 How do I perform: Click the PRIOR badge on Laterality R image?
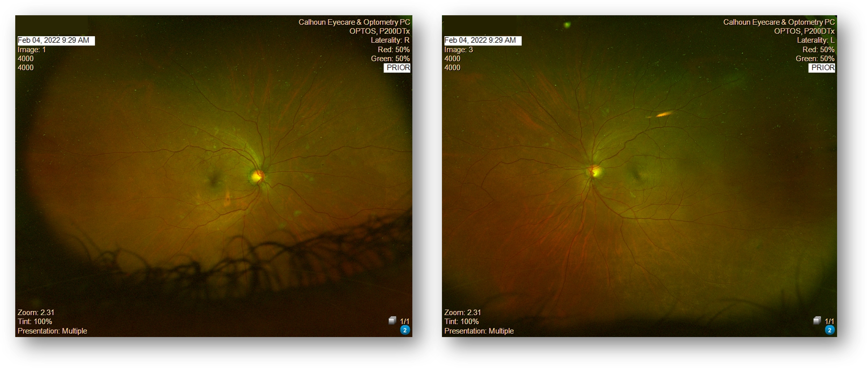pyautogui.click(x=397, y=68)
